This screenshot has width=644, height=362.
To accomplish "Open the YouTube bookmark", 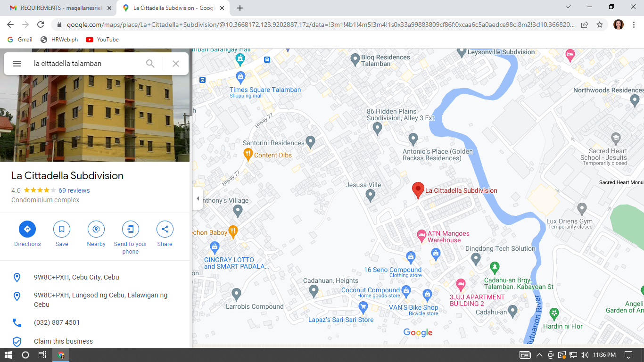I will coord(102,40).
